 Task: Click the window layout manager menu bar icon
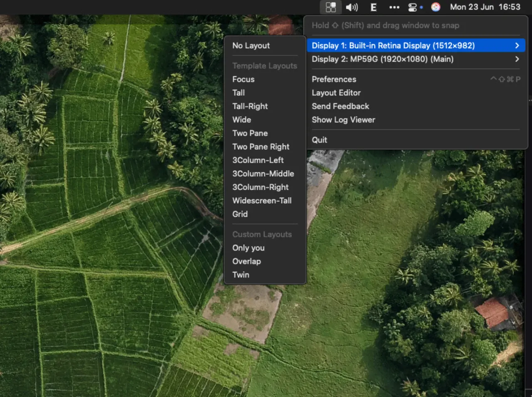click(x=331, y=7)
